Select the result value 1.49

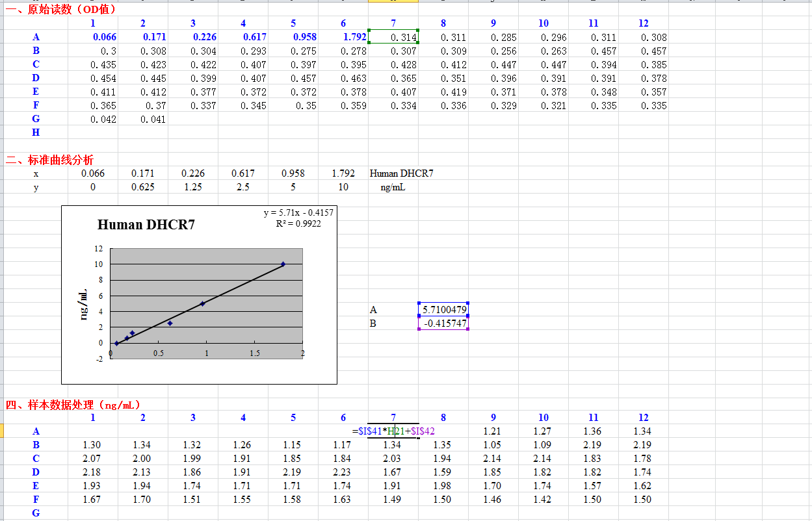click(393, 500)
